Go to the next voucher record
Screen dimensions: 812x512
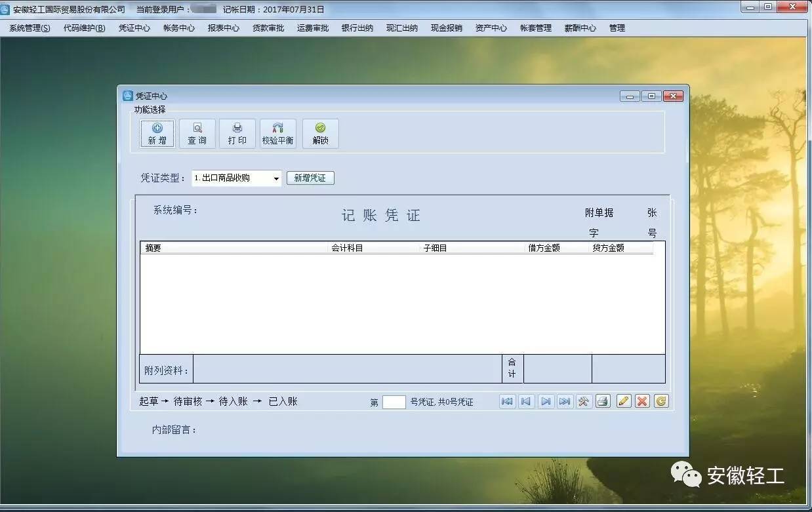tap(546, 401)
